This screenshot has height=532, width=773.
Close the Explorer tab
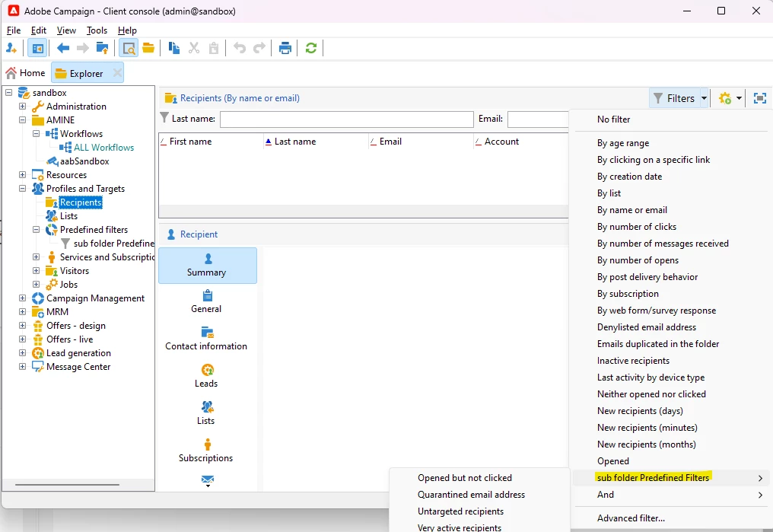pyautogui.click(x=117, y=73)
